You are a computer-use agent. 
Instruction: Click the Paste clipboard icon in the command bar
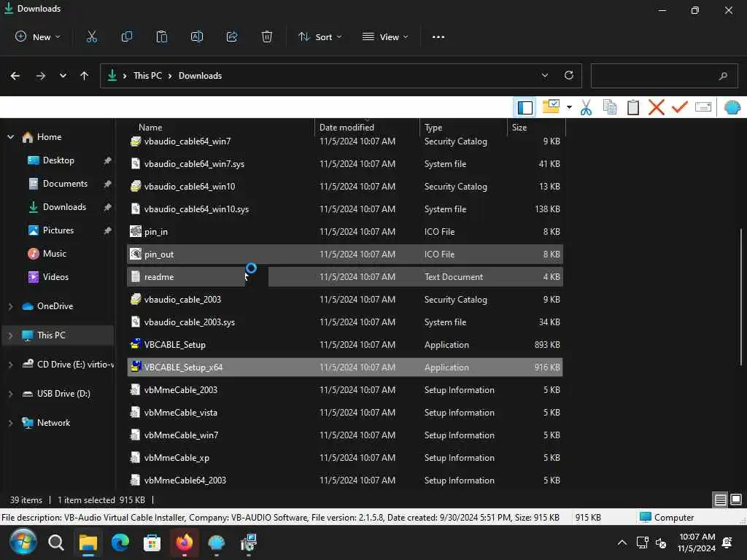[x=161, y=36]
